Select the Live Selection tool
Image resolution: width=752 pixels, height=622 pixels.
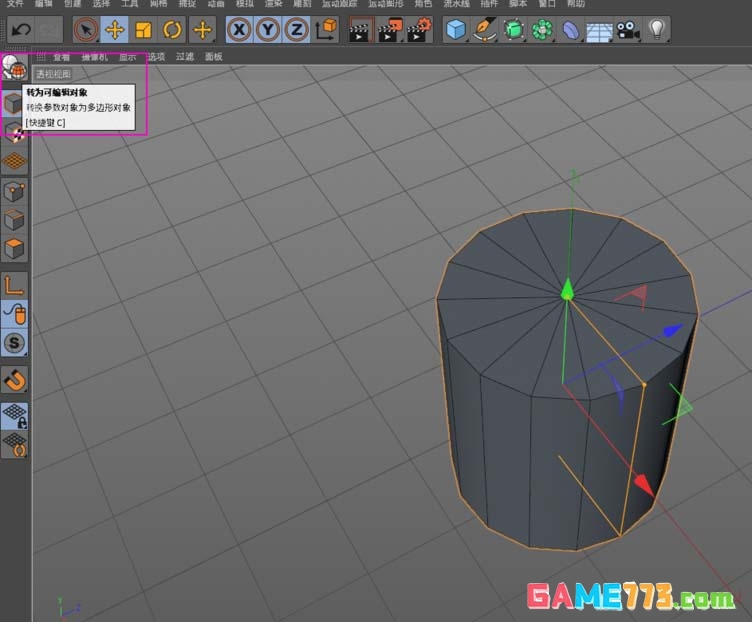pos(86,30)
